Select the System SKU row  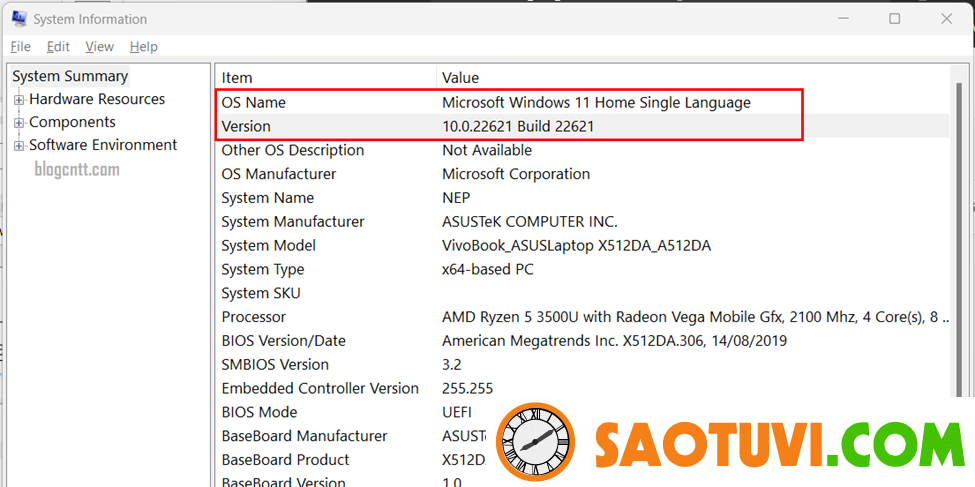261,293
